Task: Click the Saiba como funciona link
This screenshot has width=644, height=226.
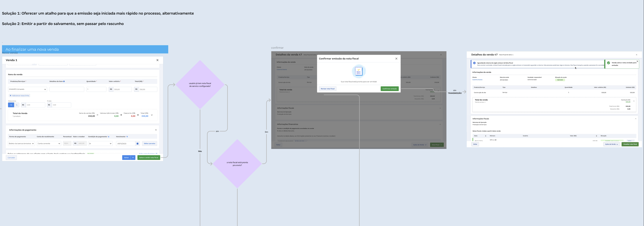Action: pos(148,154)
